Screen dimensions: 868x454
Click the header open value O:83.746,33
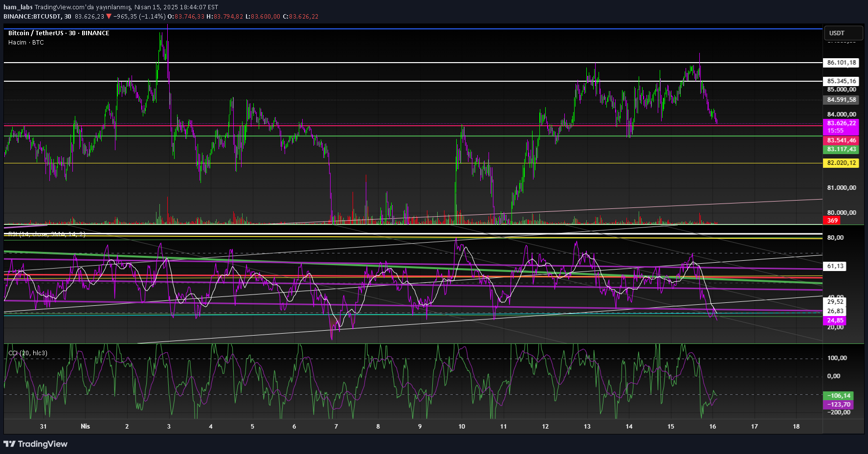click(186, 17)
